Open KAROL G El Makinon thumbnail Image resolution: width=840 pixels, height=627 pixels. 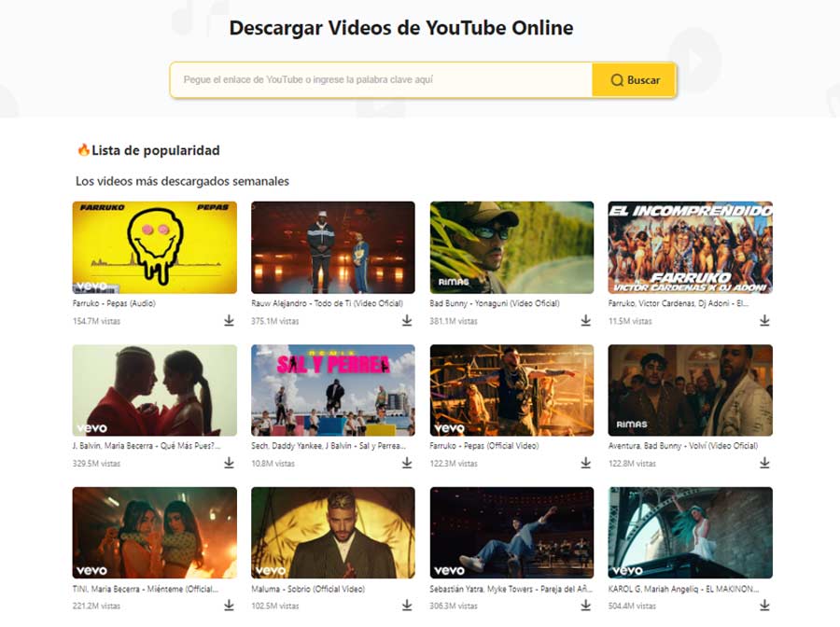(691, 533)
